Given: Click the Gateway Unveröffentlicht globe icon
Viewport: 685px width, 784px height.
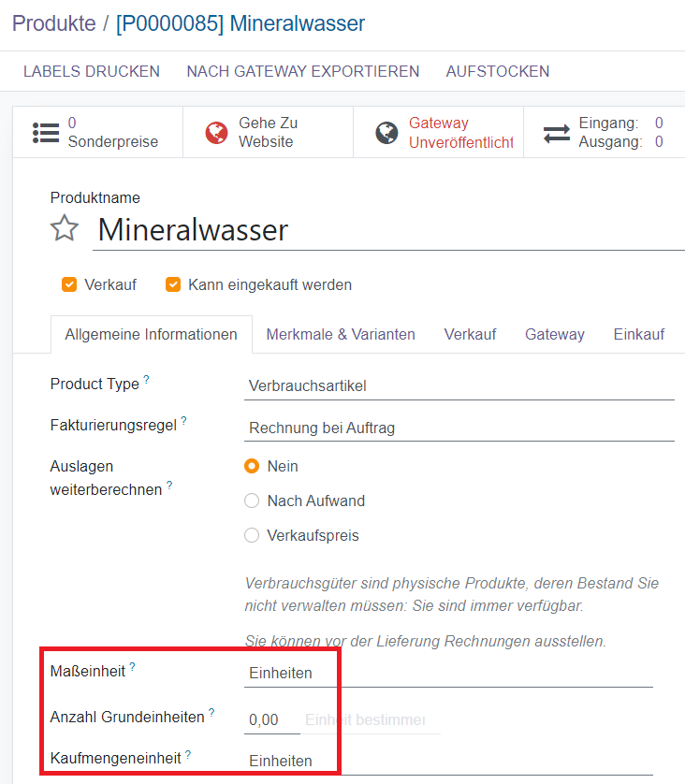Looking at the screenshot, I should click(x=386, y=133).
